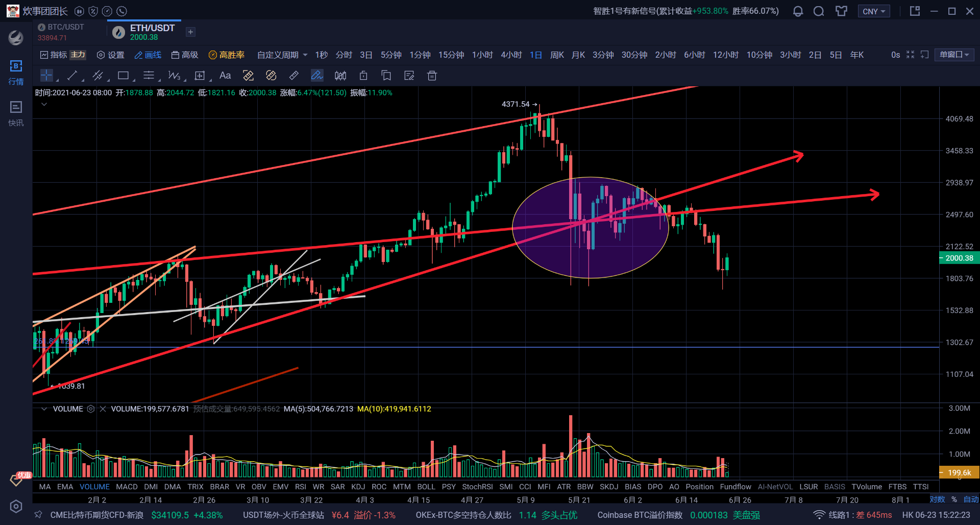Image resolution: width=980 pixels, height=525 pixels.
Task: Toggle the highlighted brush drawing tool
Action: [317, 76]
